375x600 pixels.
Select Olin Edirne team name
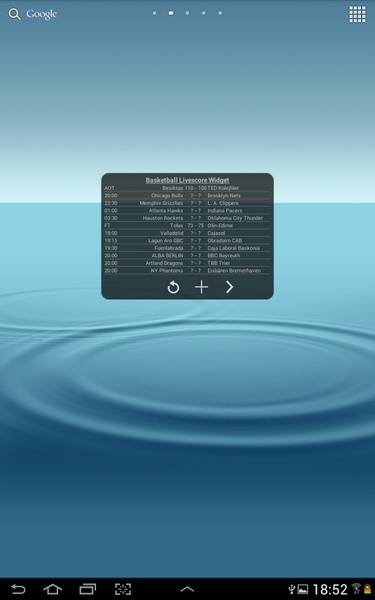click(220, 225)
